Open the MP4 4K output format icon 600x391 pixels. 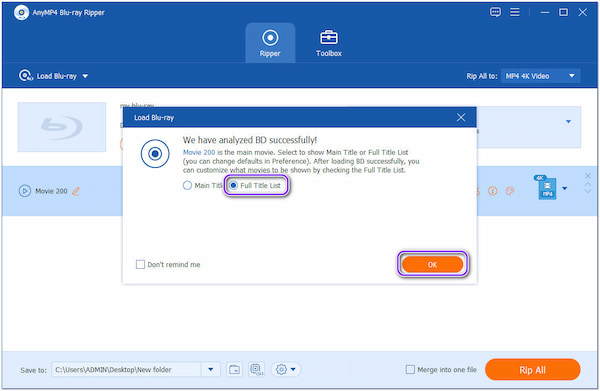pos(546,187)
